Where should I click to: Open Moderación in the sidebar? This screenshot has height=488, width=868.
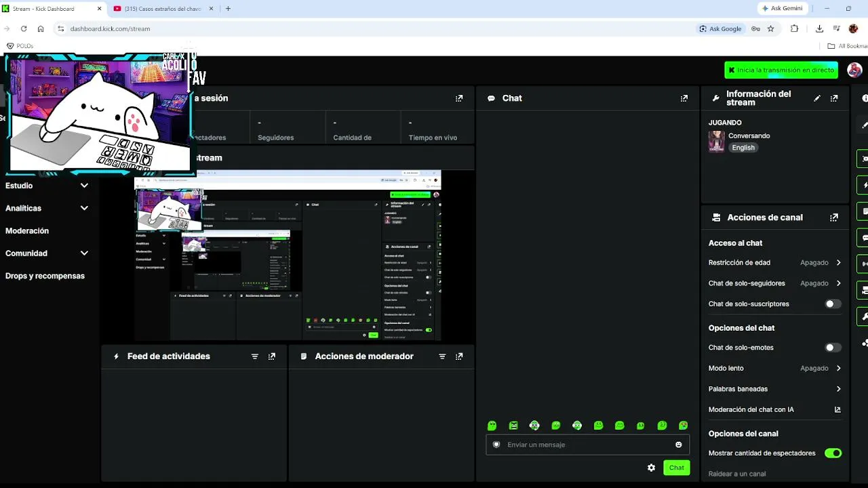[x=27, y=231]
